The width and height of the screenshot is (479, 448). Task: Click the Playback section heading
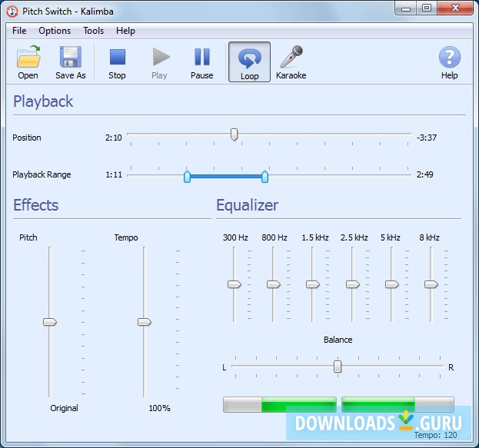(x=43, y=101)
